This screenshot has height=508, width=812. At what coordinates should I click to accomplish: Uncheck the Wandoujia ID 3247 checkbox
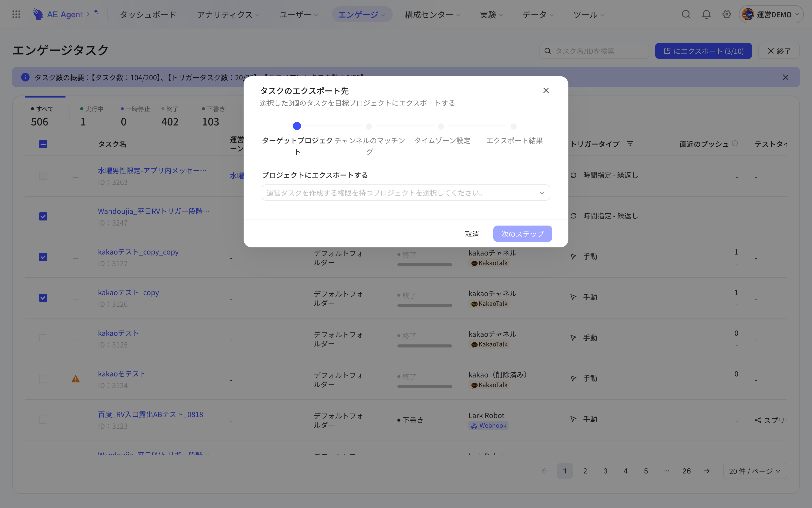pyautogui.click(x=43, y=216)
